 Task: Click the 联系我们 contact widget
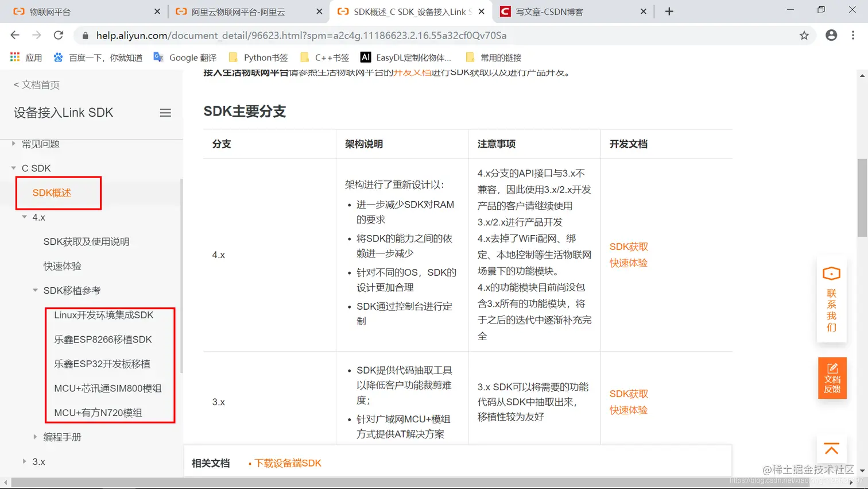coord(831,300)
